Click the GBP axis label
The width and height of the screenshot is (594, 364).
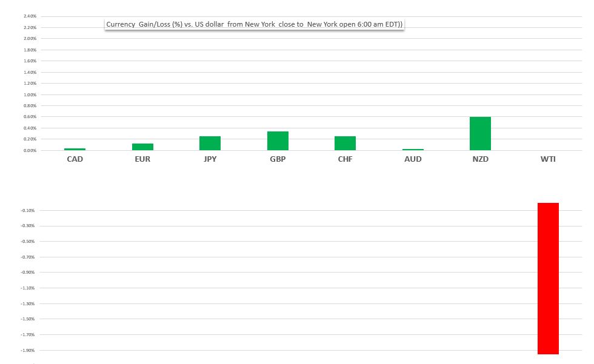coord(278,159)
